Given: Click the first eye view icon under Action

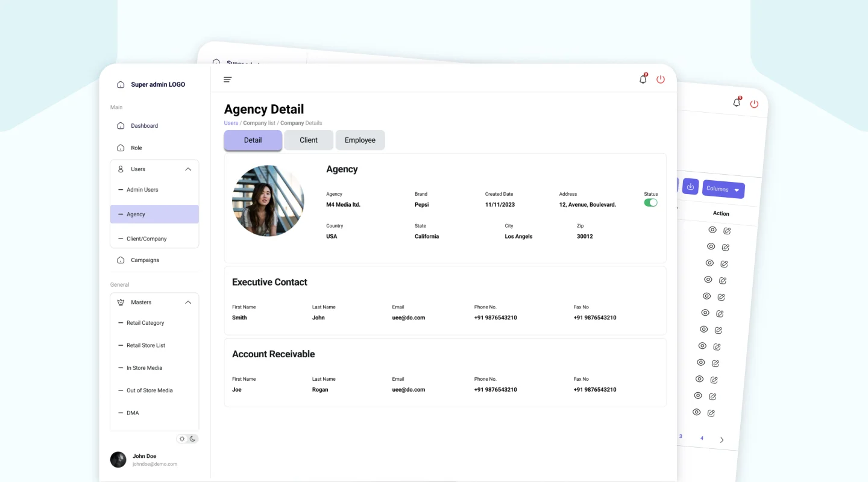Looking at the screenshot, I should tap(712, 230).
